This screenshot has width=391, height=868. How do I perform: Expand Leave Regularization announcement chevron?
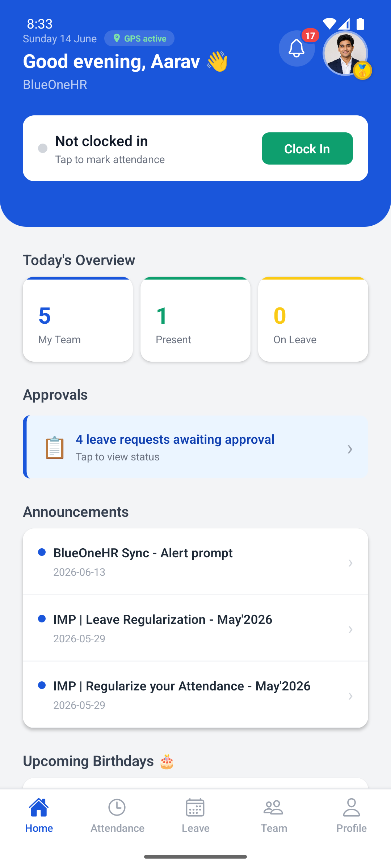(x=350, y=630)
